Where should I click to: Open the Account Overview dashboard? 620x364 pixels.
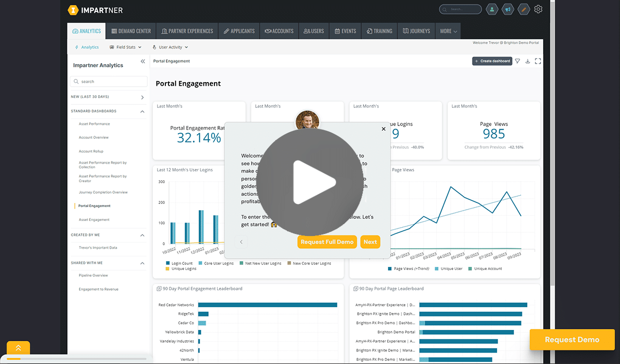94,137
